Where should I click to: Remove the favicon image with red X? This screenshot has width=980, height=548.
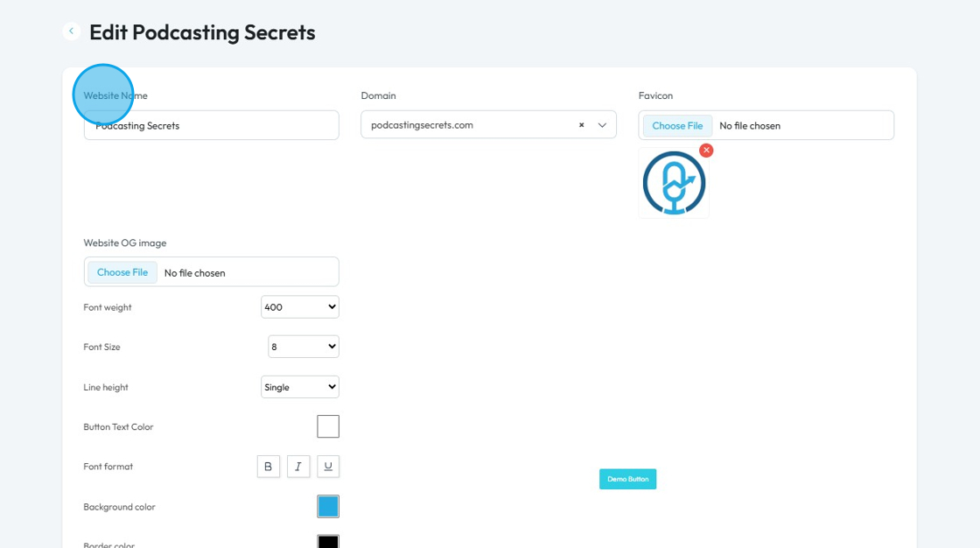(x=706, y=151)
